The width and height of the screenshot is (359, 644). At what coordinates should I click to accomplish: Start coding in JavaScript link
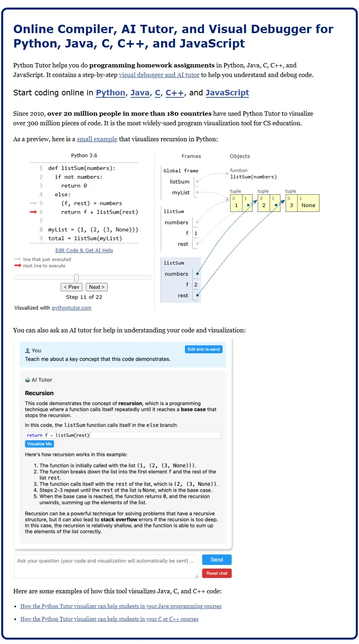(227, 93)
